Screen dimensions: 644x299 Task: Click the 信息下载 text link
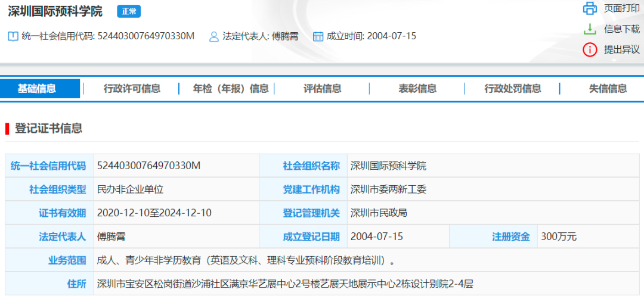(621, 29)
